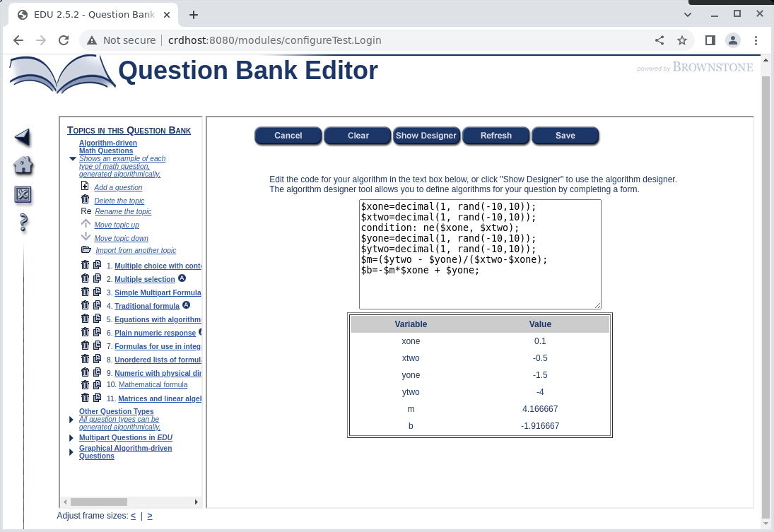
Task: Click the copy icon for Multiple selection question
Action: [98, 278]
